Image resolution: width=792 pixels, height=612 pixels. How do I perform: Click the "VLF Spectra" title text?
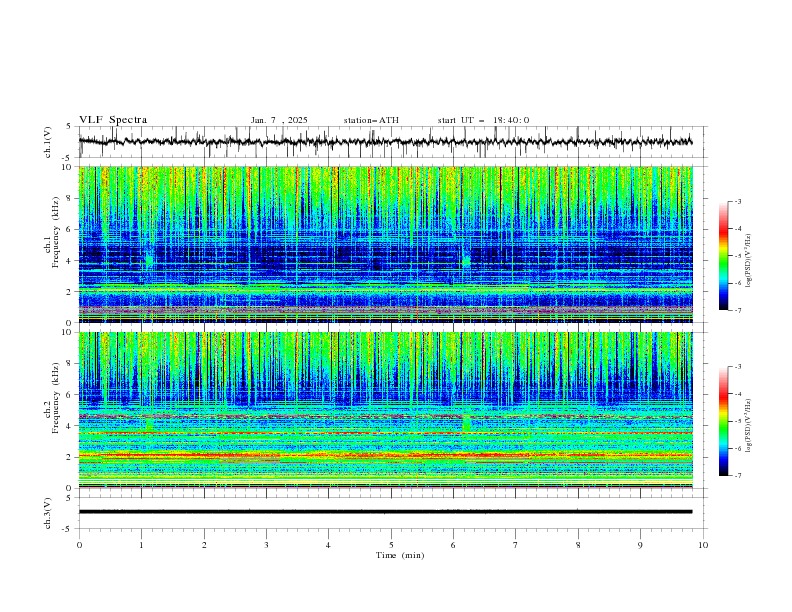[113, 120]
